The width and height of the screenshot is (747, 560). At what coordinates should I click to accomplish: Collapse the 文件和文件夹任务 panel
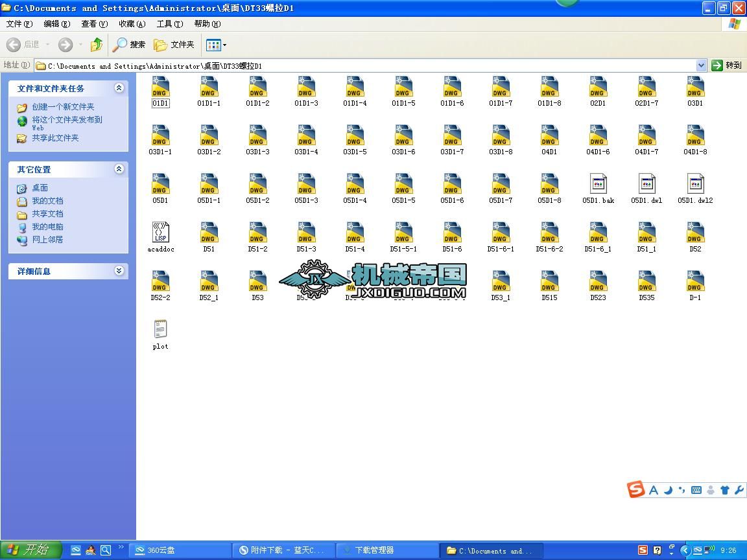(x=119, y=88)
